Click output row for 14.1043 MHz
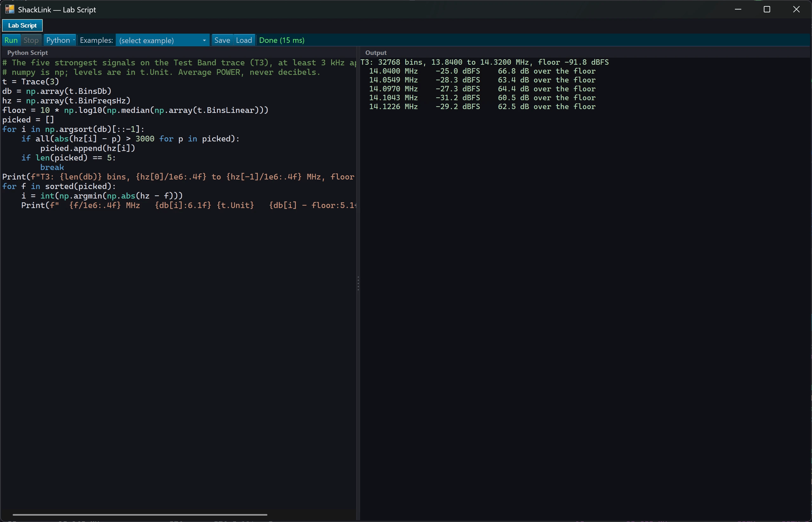Viewport: 812px width, 522px height. pyautogui.click(x=482, y=98)
